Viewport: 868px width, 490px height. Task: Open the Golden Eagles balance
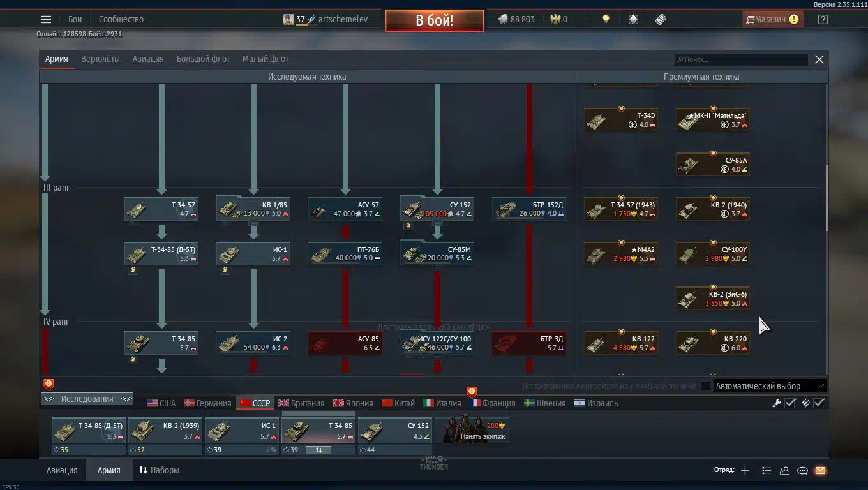tap(559, 19)
